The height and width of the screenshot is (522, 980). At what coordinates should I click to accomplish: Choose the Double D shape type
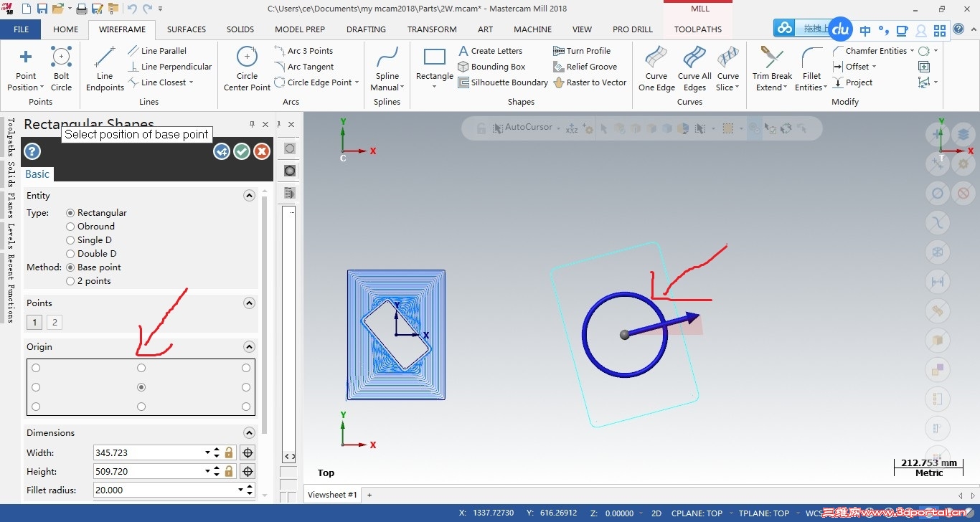(x=70, y=254)
